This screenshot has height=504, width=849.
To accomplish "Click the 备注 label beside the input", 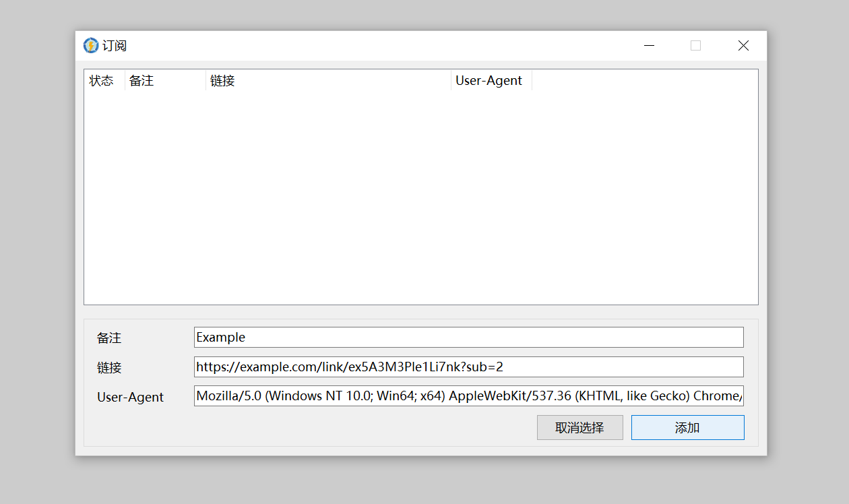I will (x=109, y=338).
